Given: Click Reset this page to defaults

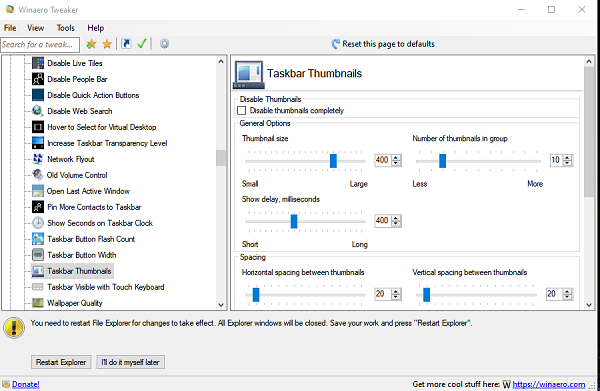Looking at the screenshot, I should pyautogui.click(x=383, y=44).
